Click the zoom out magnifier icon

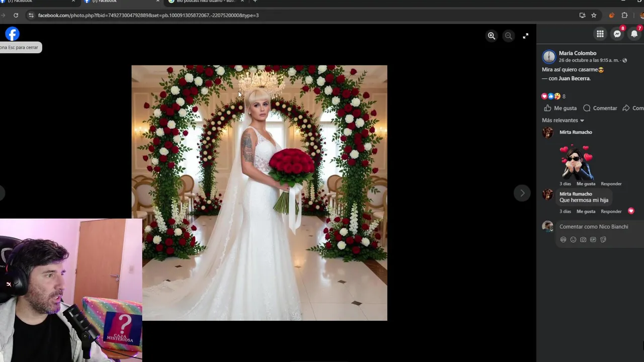tap(509, 36)
